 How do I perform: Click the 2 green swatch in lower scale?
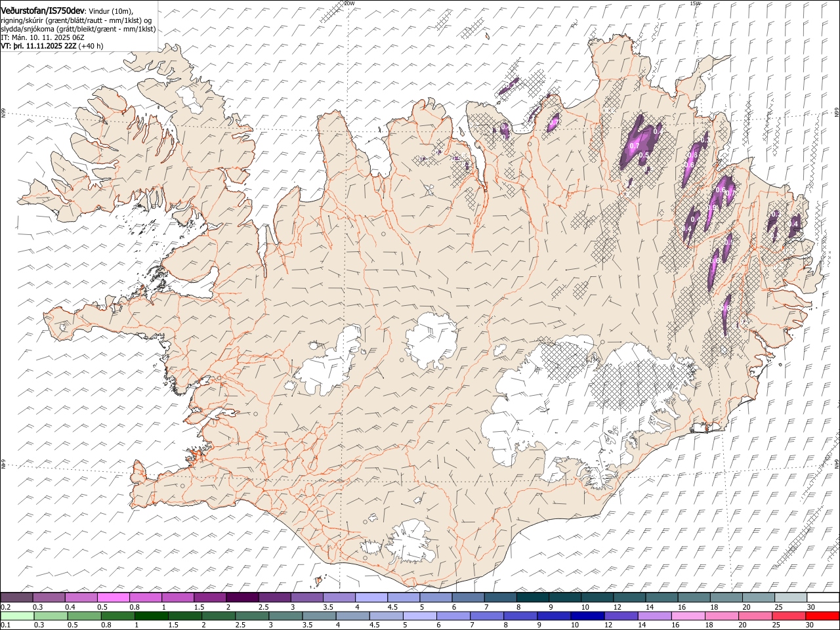(219, 616)
